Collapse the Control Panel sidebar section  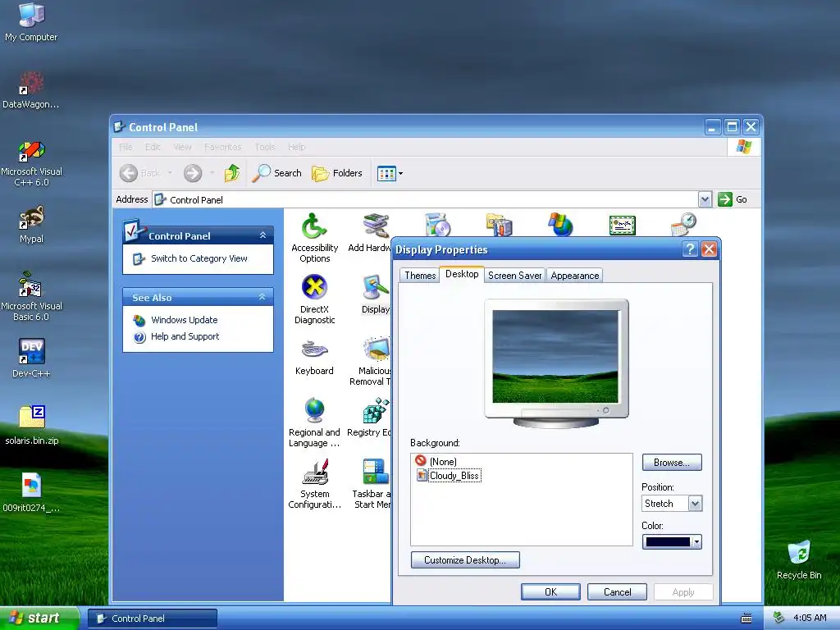click(262, 235)
